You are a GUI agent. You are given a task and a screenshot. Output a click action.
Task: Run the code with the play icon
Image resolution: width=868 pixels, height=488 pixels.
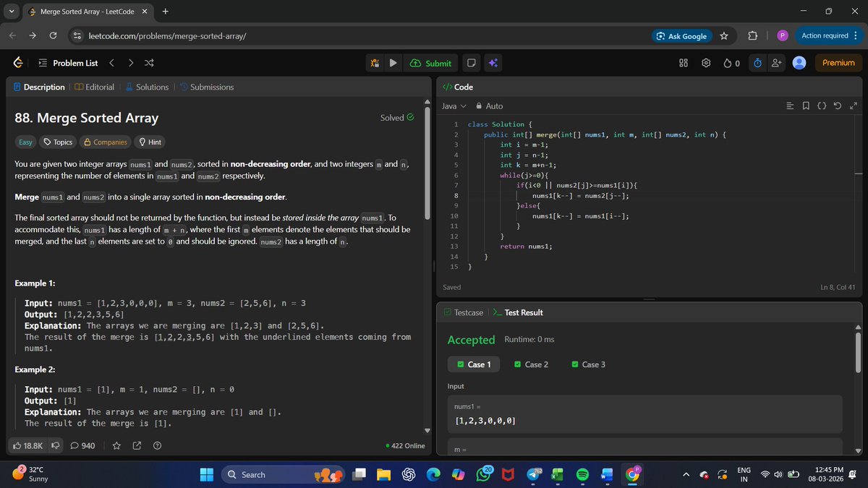pos(393,63)
